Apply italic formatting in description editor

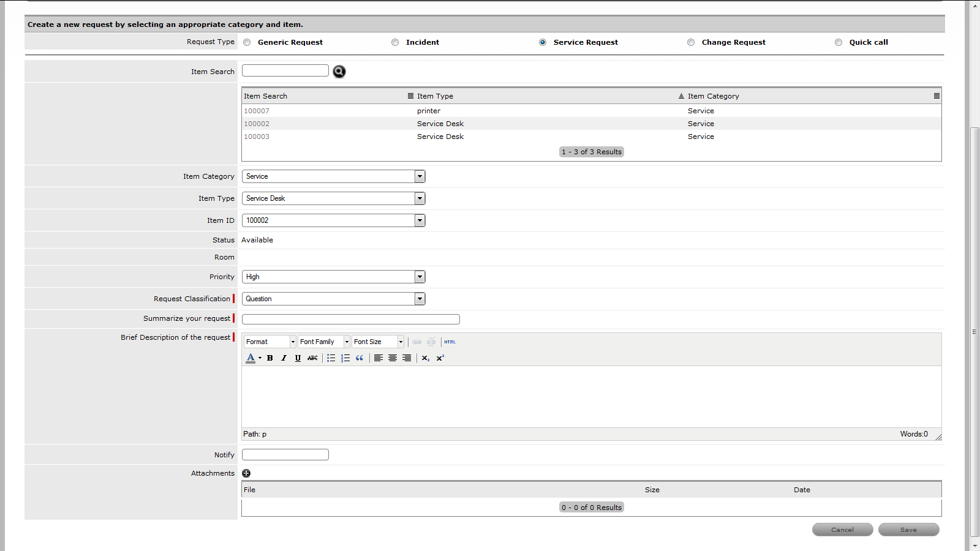point(284,358)
